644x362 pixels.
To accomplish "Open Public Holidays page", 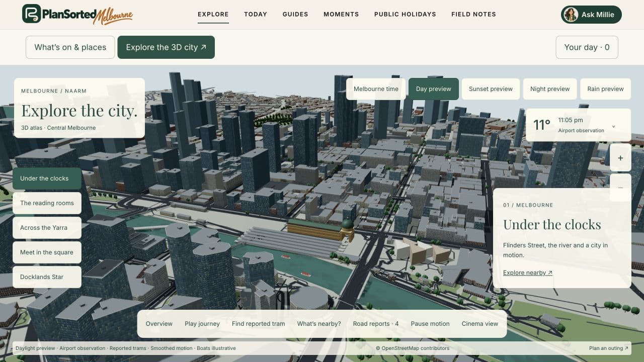I will (405, 14).
